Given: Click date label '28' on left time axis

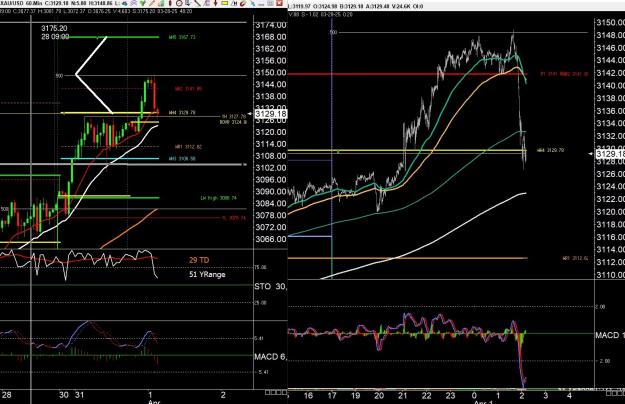Looking at the screenshot, I should [7, 395].
